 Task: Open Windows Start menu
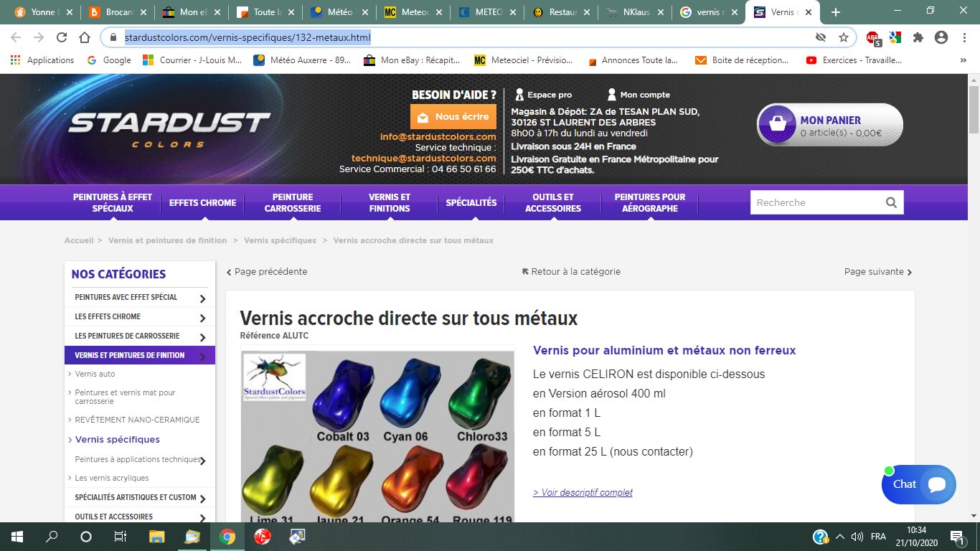point(17,536)
